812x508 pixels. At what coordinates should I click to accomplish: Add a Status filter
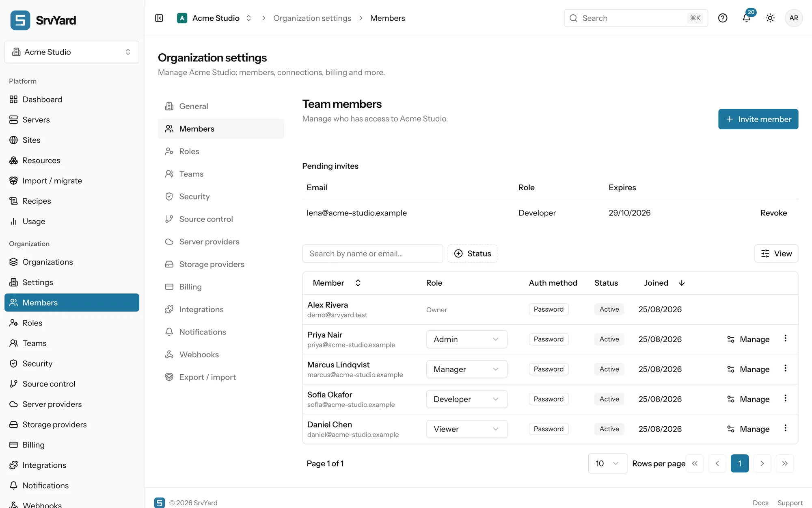[472, 254]
